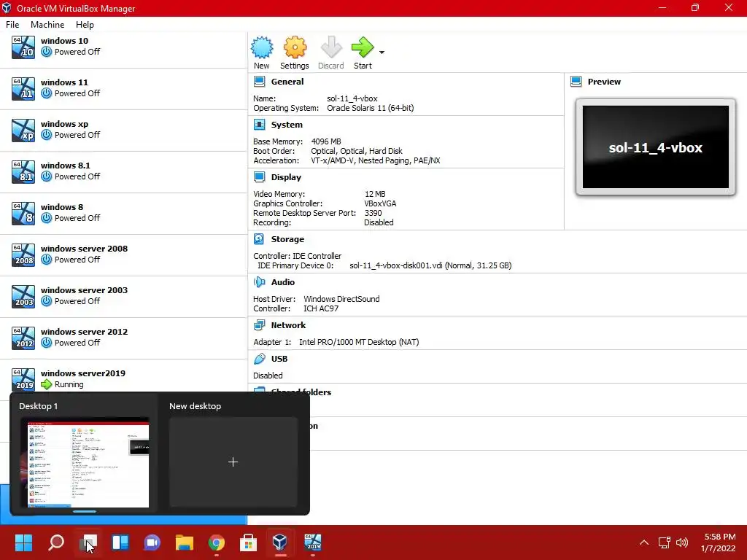Click the Storage disk icon

(259, 239)
